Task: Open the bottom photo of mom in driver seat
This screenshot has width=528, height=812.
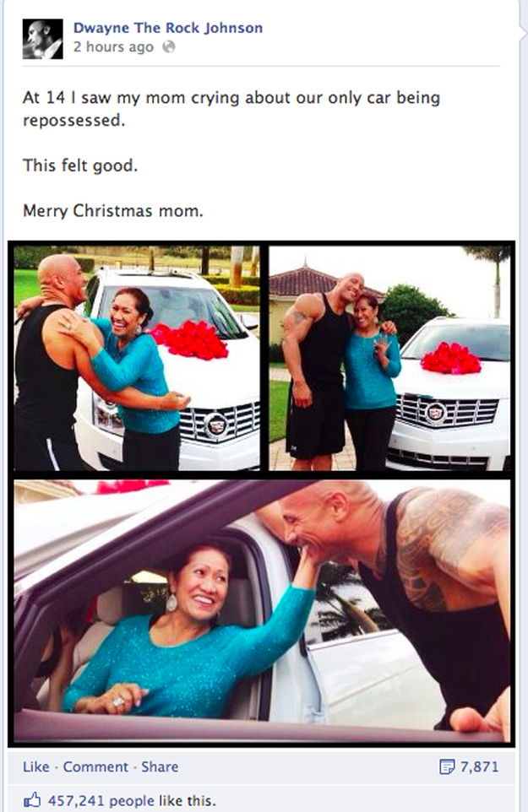Action: [x=262, y=611]
